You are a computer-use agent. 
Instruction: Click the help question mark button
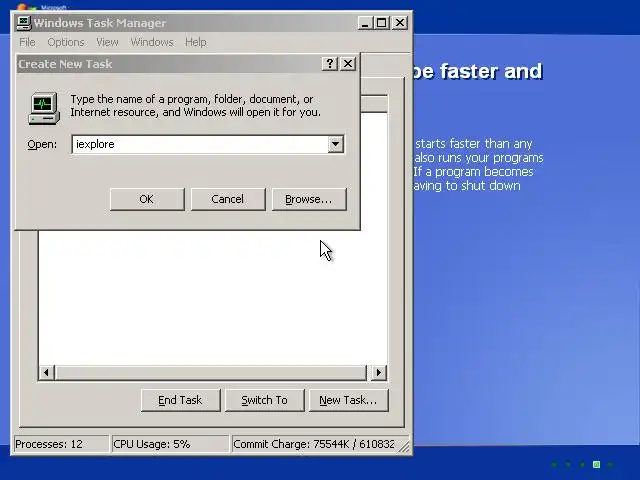(330, 64)
